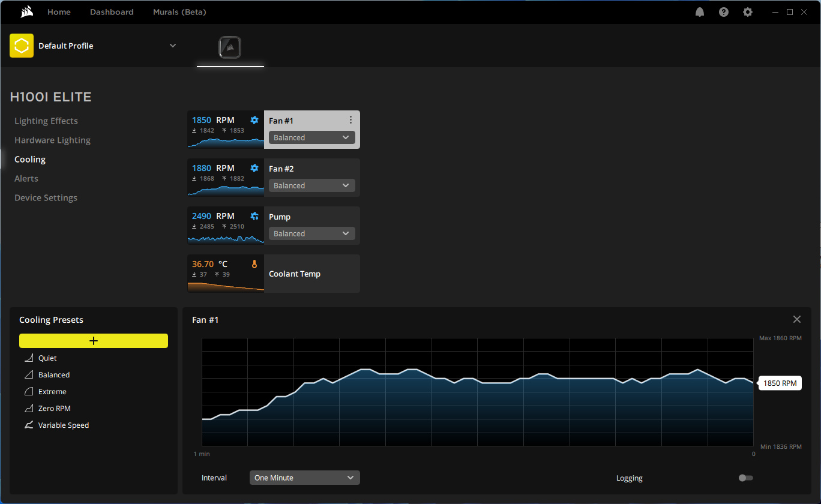
Task: Add new cooling preset with plus button
Action: tap(94, 341)
